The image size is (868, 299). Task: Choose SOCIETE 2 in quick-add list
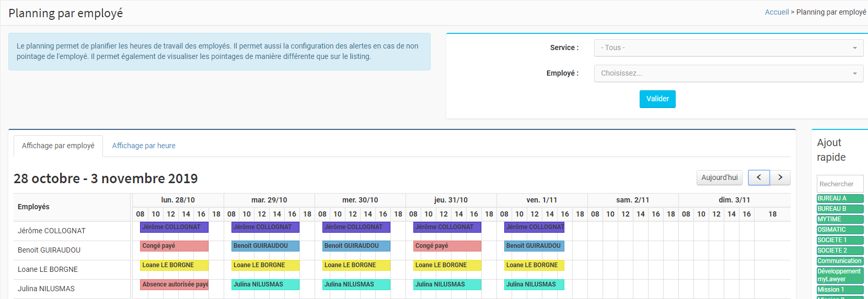tap(840, 250)
